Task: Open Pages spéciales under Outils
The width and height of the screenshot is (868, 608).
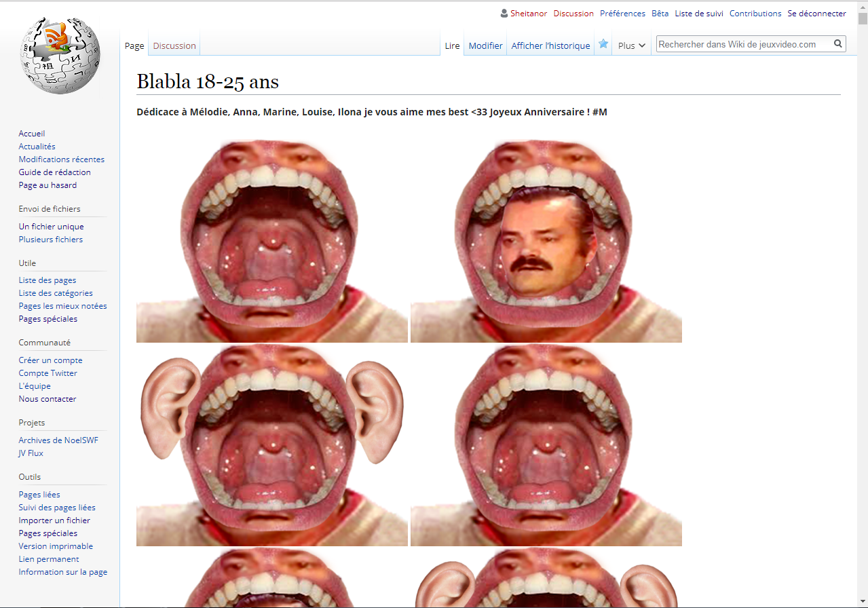Action: (x=48, y=533)
